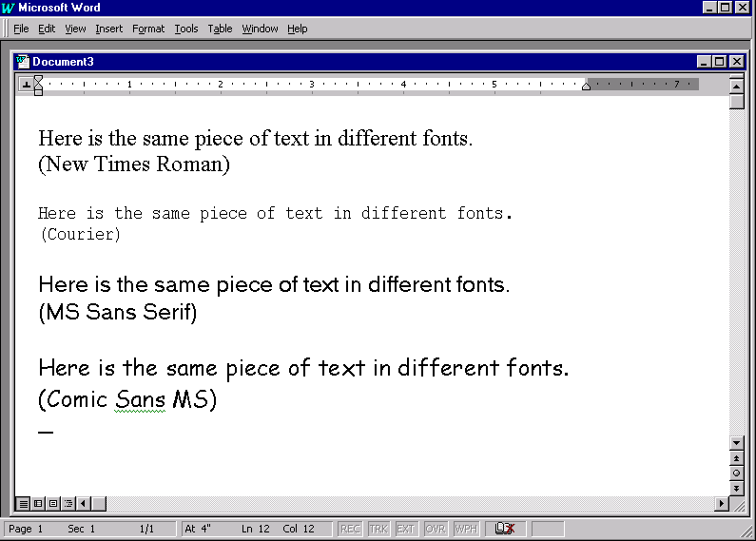
Task: Open the Edit menu
Action: 47,29
